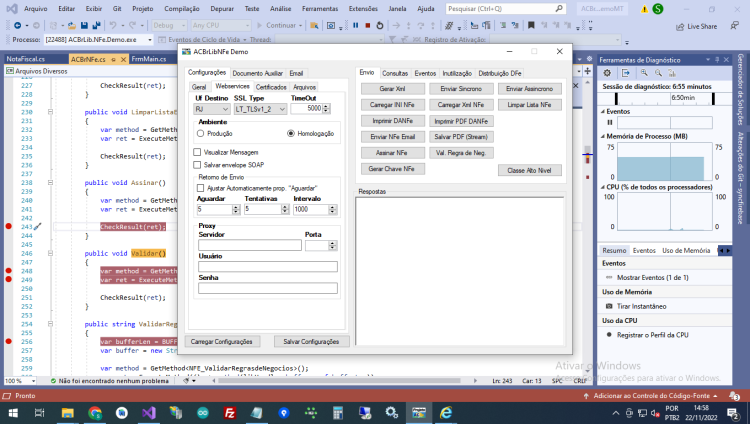Switch to the Certificados tab
The width and height of the screenshot is (750, 424).
pos(271,87)
